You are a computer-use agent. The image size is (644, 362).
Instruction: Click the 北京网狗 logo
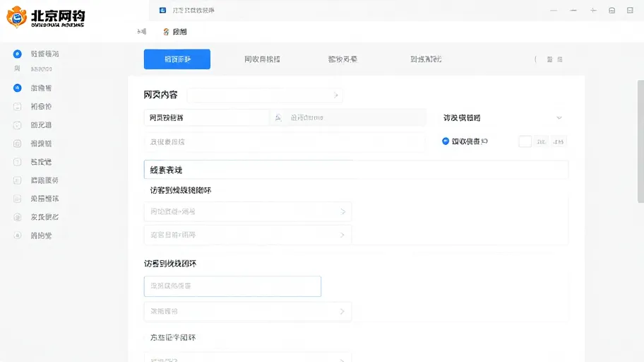45,17
